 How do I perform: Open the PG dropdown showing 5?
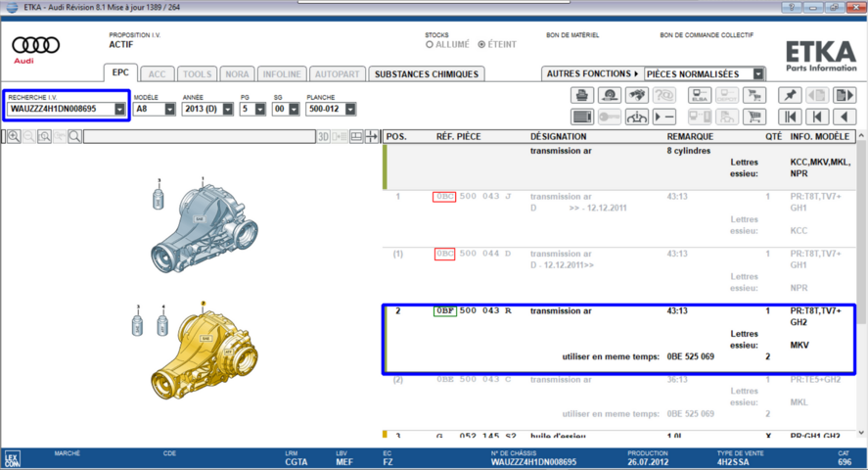coord(260,109)
